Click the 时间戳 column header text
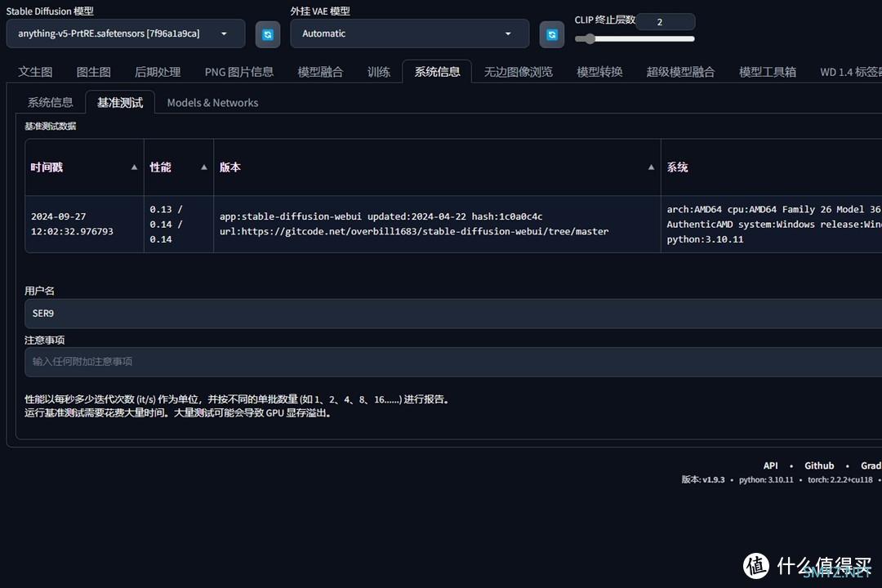This screenshot has height=588, width=882. pos(47,167)
